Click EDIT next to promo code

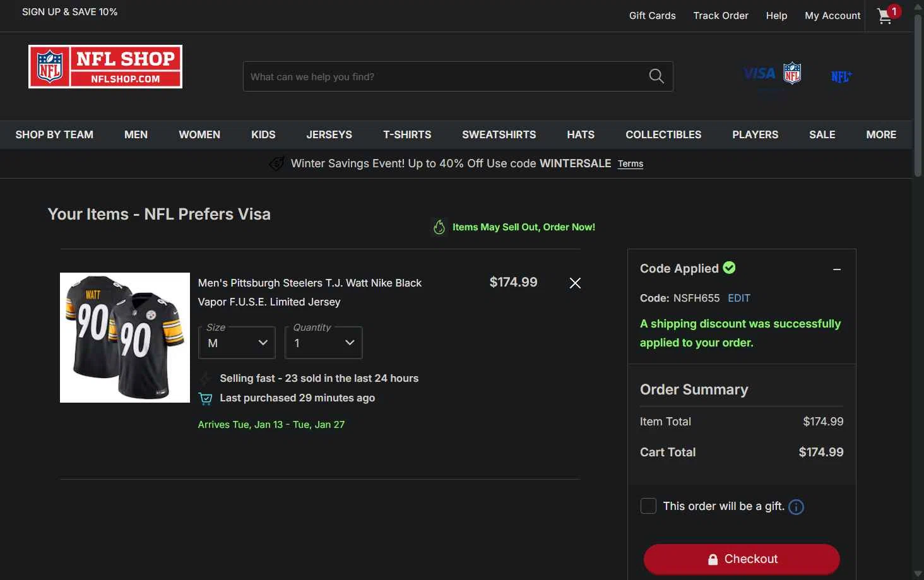(x=739, y=298)
